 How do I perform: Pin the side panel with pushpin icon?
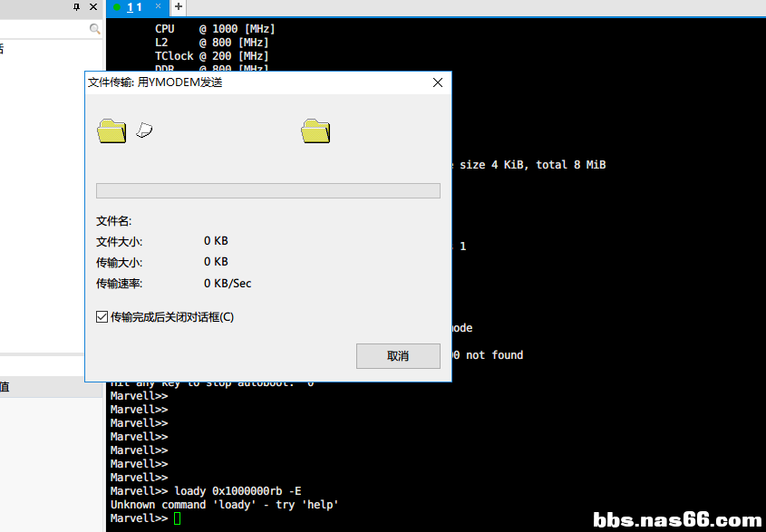tap(76, 7)
